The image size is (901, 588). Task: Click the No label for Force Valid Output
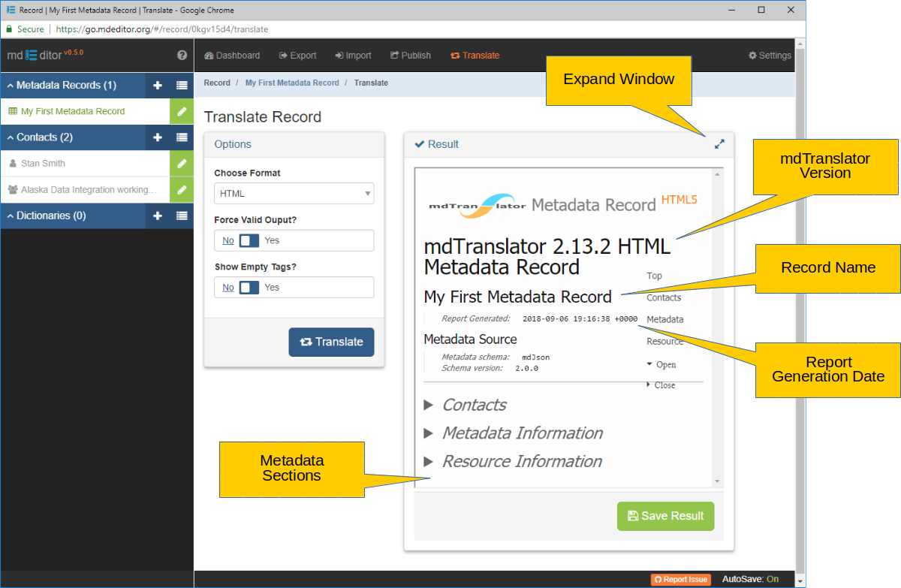[x=228, y=241]
